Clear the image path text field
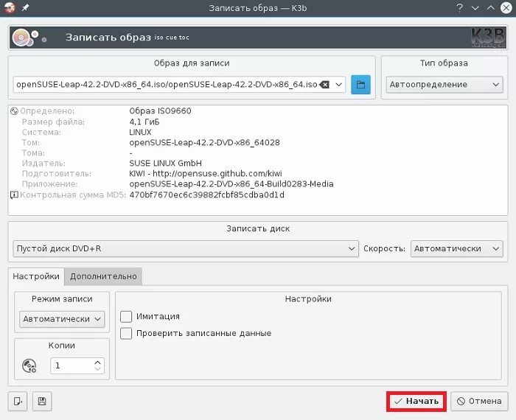This screenshot has width=516, height=420. click(x=324, y=85)
